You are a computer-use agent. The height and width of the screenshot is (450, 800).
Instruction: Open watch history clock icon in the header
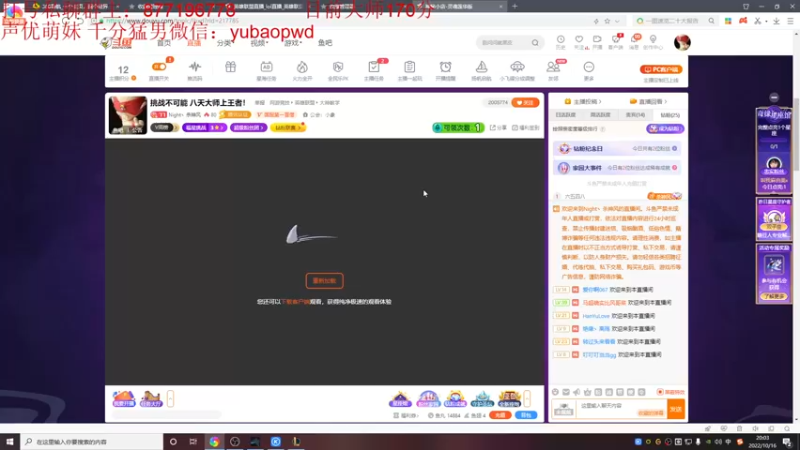(560, 40)
